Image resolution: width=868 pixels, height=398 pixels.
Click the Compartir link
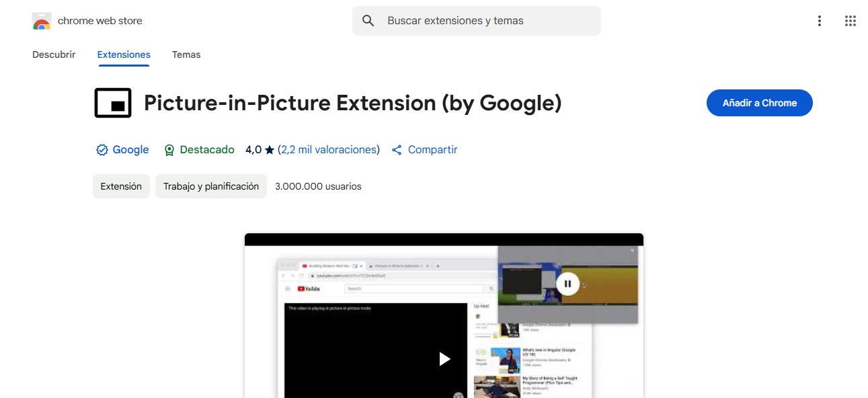(x=432, y=150)
